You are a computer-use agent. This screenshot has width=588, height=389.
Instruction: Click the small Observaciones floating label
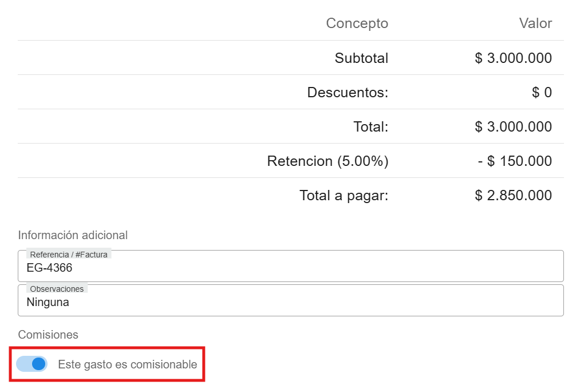click(57, 289)
